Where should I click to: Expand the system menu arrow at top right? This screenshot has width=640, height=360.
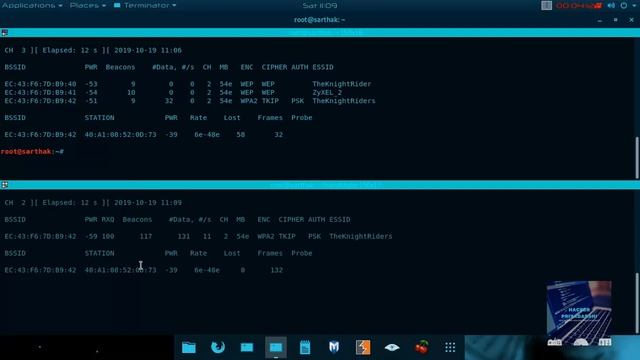click(634, 5)
